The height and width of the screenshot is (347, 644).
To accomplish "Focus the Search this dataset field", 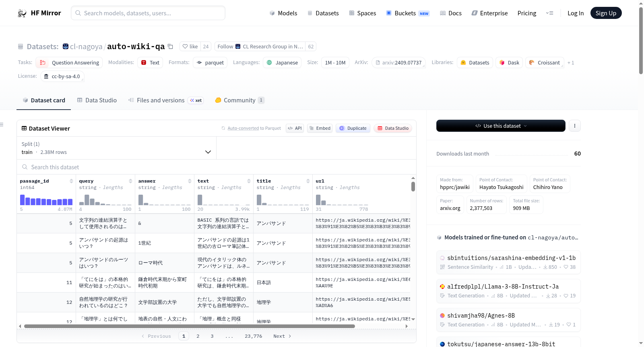I will pyautogui.click(x=216, y=167).
